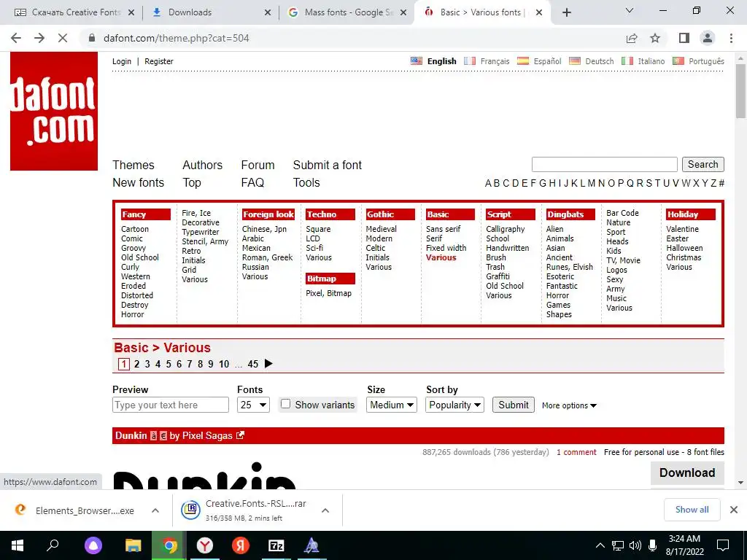This screenshot has height=560, width=747.
Task: Close the downloads bar
Action: tap(734, 510)
